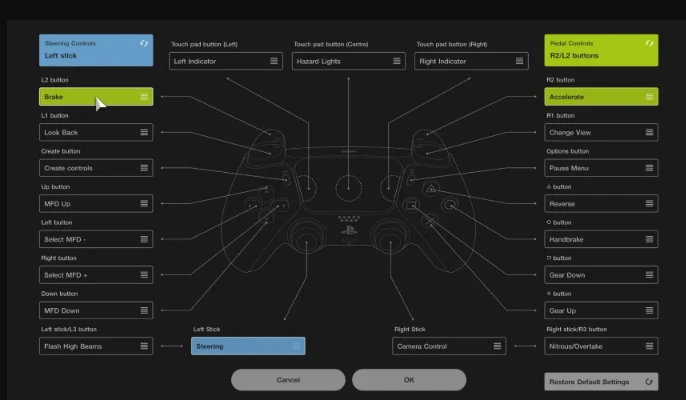Open the MFD Down assignment dropdown
This screenshot has width=686, height=400.
point(96,311)
